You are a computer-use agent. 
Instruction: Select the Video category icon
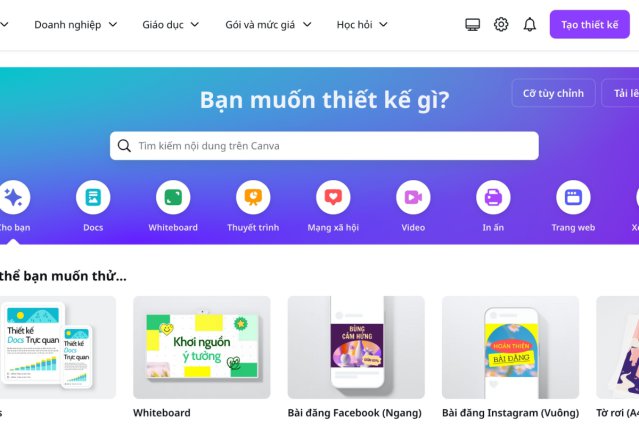pos(413,197)
